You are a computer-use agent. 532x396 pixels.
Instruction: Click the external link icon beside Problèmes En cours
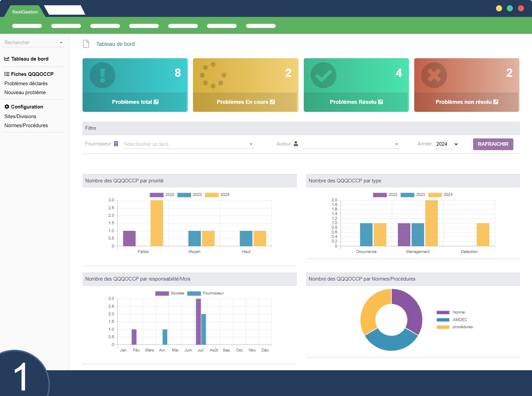click(272, 102)
